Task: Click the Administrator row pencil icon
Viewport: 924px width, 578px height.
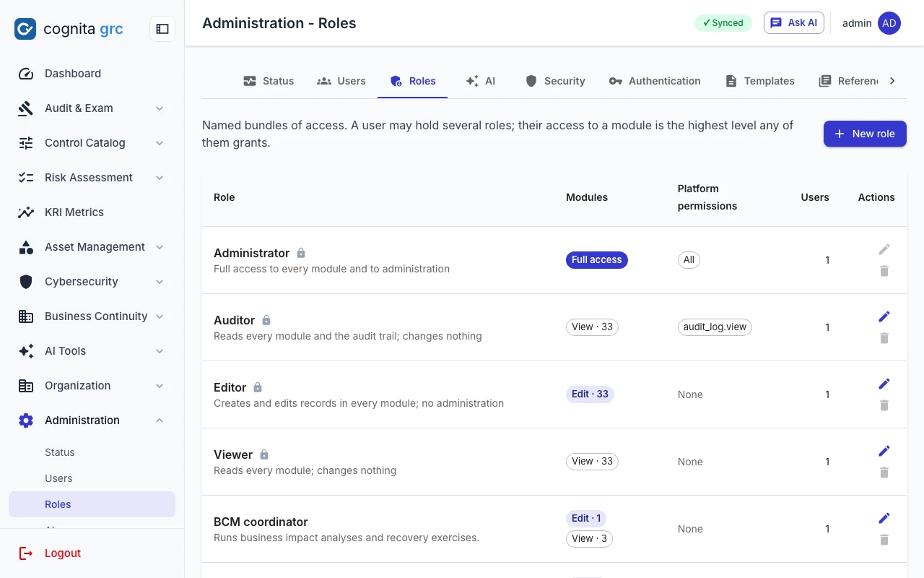Action: pyautogui.click(x=884, y=249)
